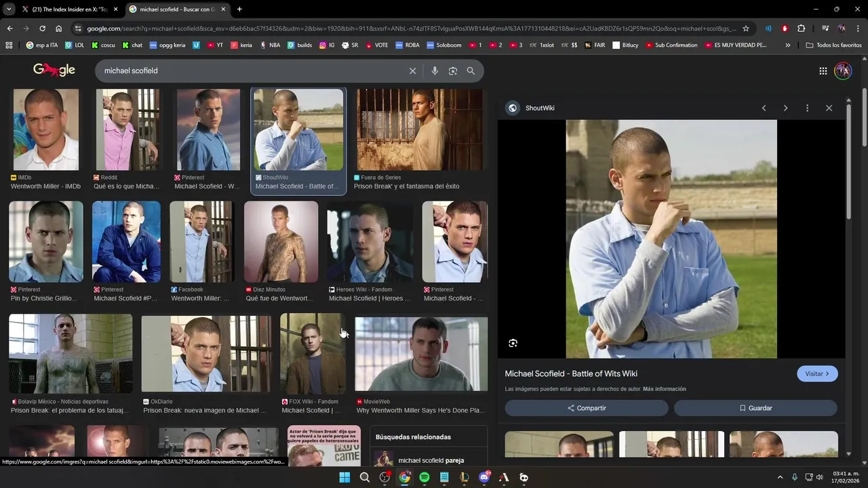868x488 pixels.
Task: Start voice search with the microphone icon
Action: coord(435,70)
